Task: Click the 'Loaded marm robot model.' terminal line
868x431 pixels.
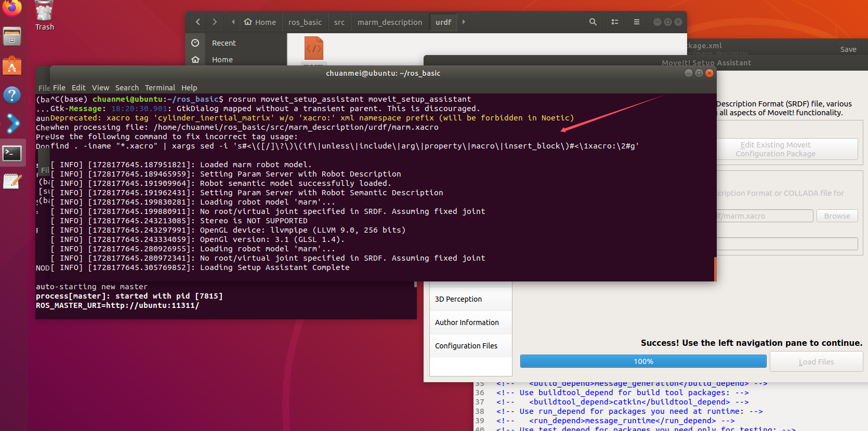Action: [x=181, y=165]
